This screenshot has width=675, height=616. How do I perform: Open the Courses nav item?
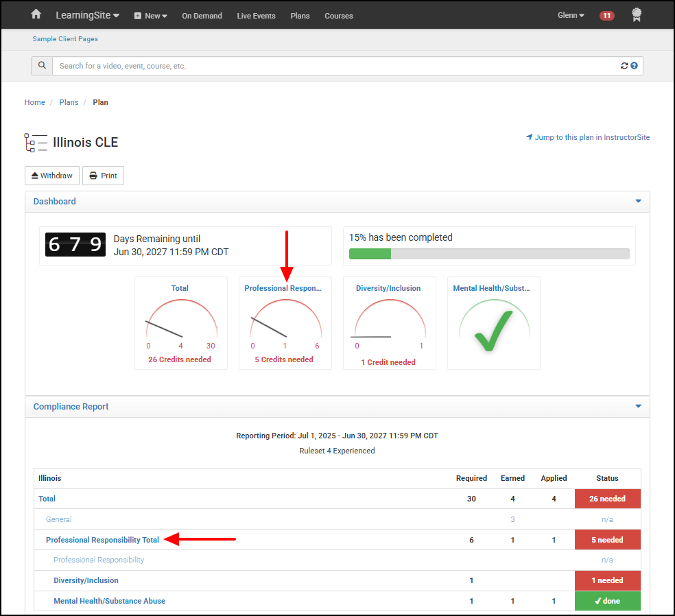[339, 16]
